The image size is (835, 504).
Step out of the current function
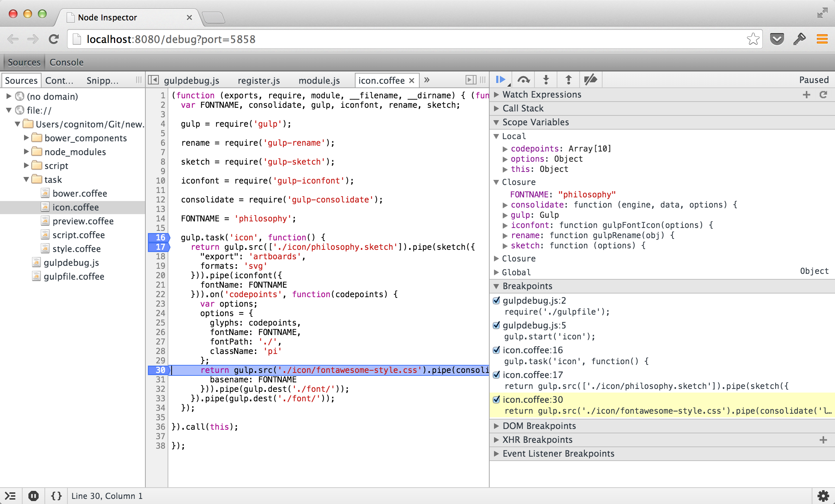(x=568, y=79)
